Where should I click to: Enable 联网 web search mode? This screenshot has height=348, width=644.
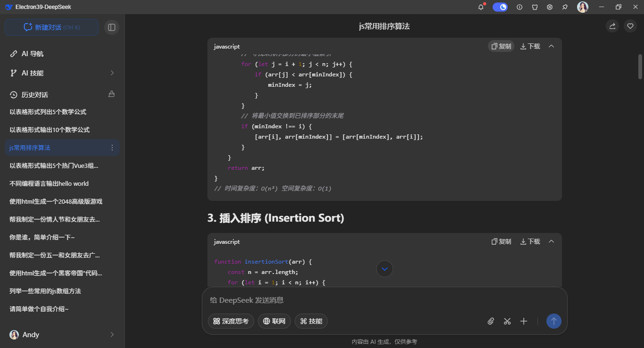(x=274, y=321)
